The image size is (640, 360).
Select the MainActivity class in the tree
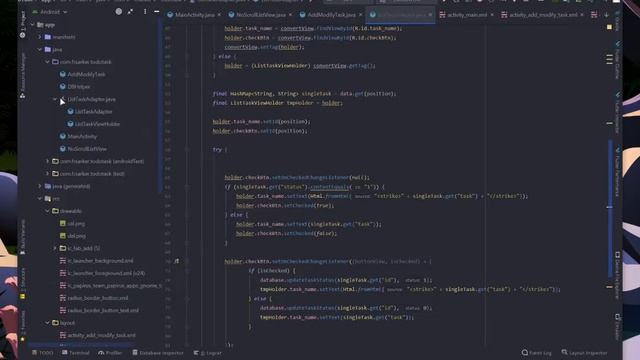pyautogui.click(x=79, y=136)
